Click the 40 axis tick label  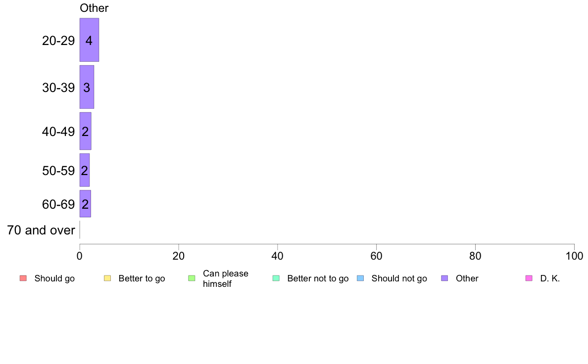click(278, 256)
